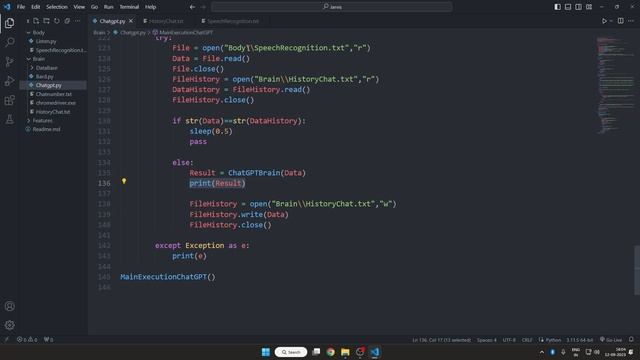
Task: Open the File menu
Action: 21,7
